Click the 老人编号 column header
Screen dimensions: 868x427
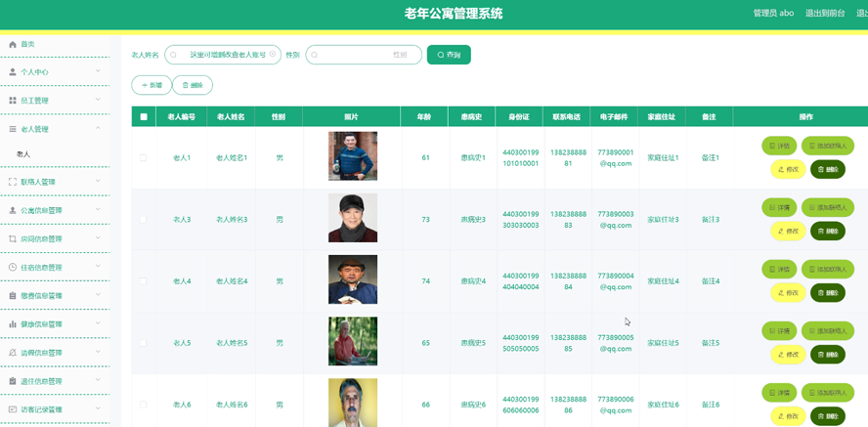click(182, 116)
